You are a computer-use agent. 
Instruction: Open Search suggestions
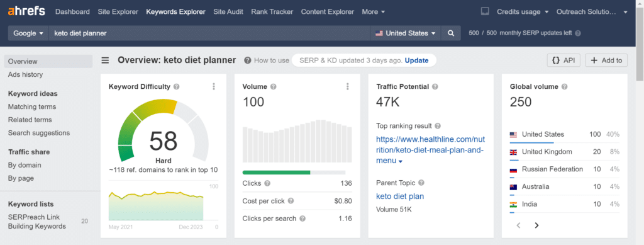(39, 133)
